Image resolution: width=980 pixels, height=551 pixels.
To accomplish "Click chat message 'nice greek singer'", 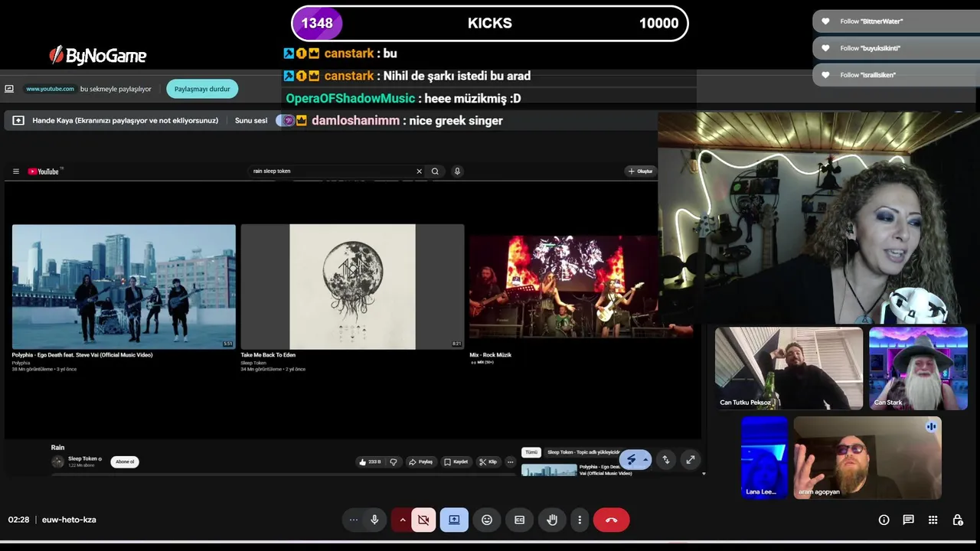I will [456, 121].
